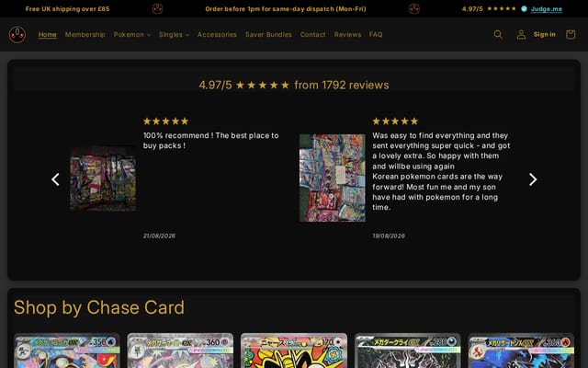
Task: Open the Membership page
Action: (x=85, y=35)
